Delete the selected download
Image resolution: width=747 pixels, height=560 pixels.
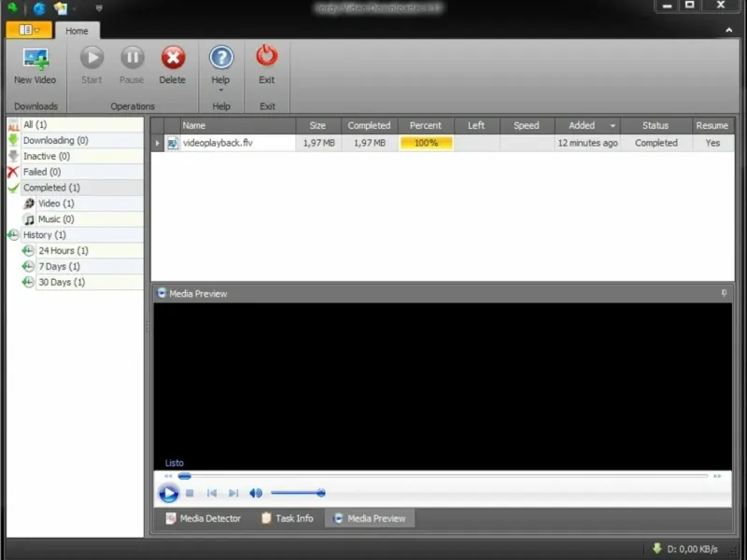pyautogui.click(x=173, y=66)
